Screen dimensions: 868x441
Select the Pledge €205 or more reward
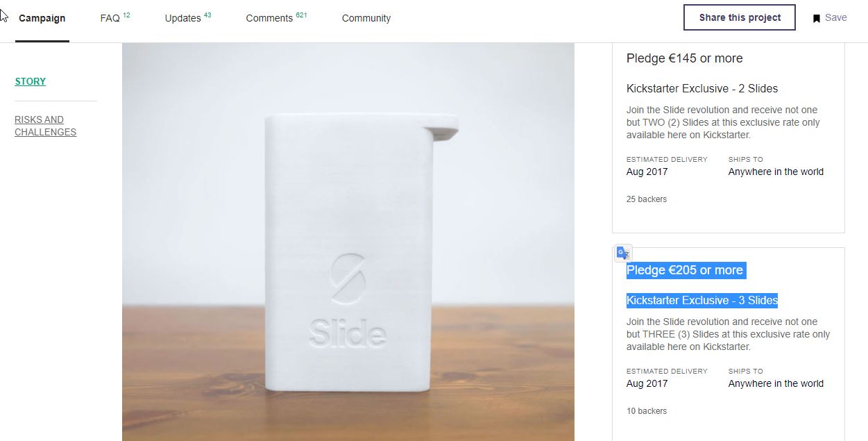click(x=685, y=270)
